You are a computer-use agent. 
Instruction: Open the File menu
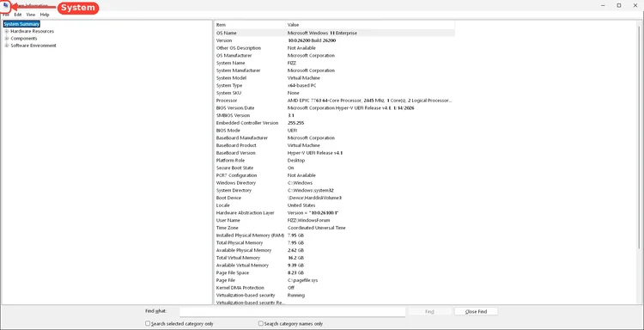tap(5, 15)
